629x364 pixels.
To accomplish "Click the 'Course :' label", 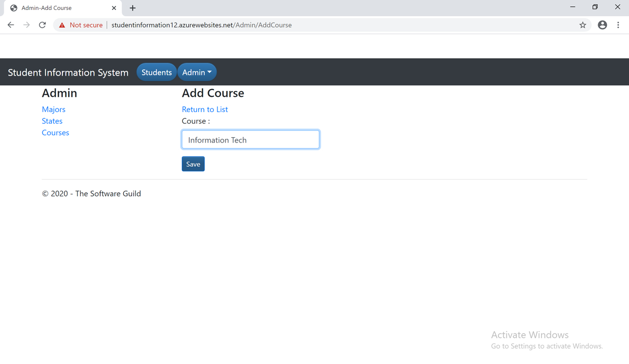I will pos(196,121).
